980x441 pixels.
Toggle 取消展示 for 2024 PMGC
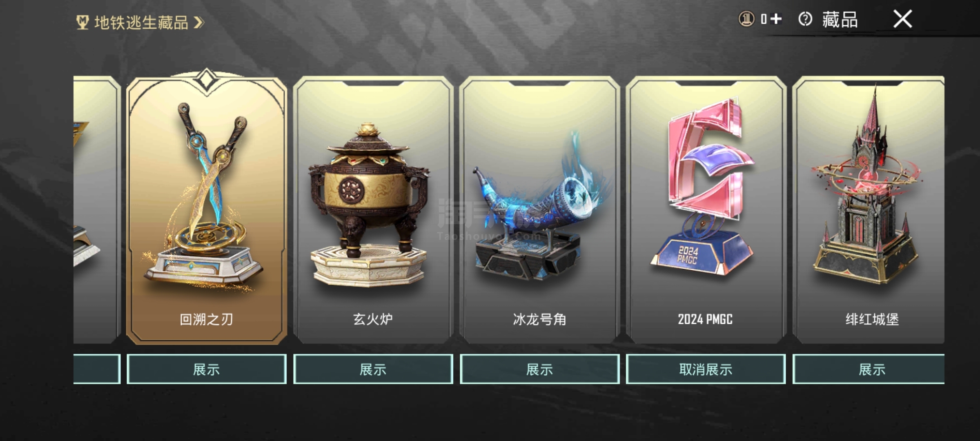tap(706, 369)
